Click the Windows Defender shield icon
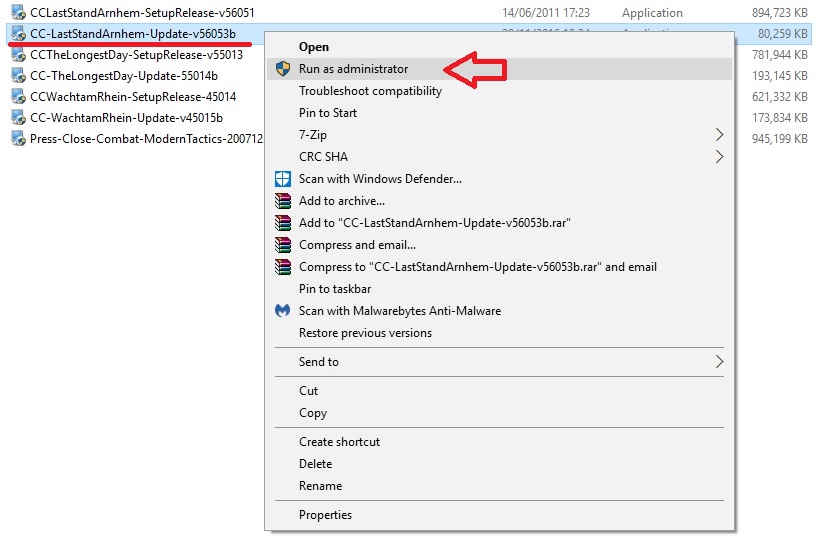The height and width of the screenshot is (540, 817). point(283,179)
